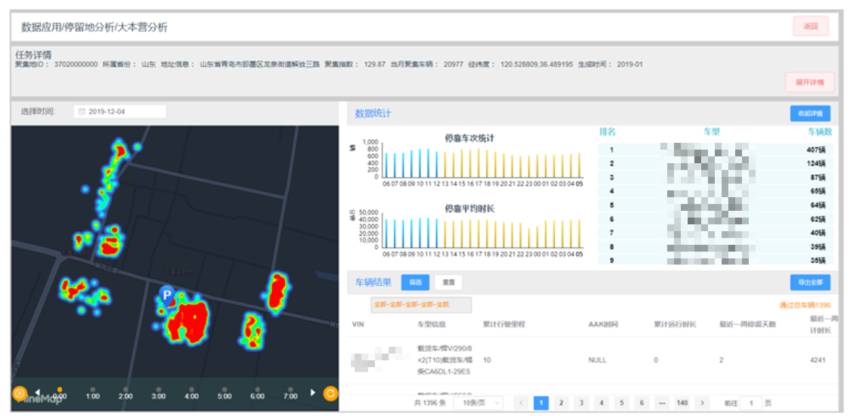Screen dimensions: 868x416
Task: Click the ellipsis to jump more pages
Action: (x=662, y=403)
